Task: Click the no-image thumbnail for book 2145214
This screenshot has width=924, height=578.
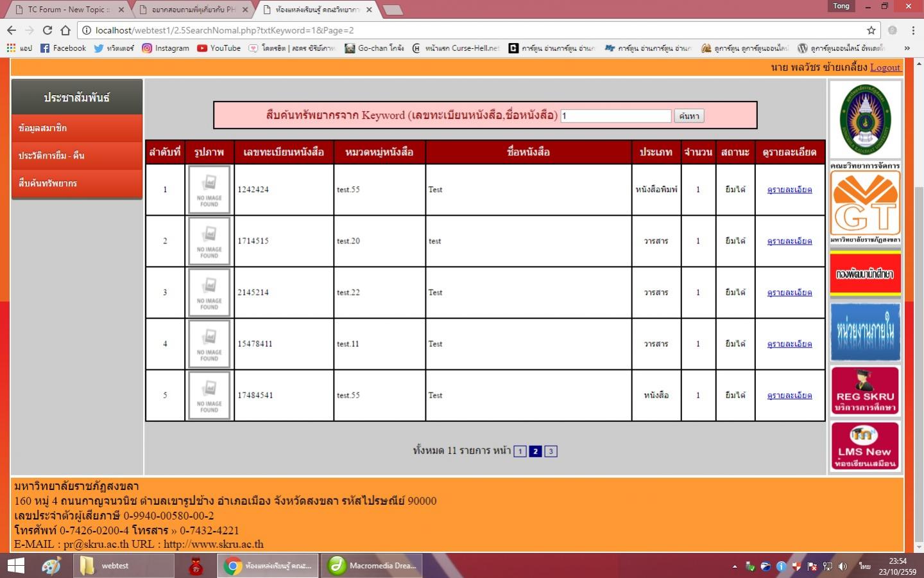Action: click(209, 292)
